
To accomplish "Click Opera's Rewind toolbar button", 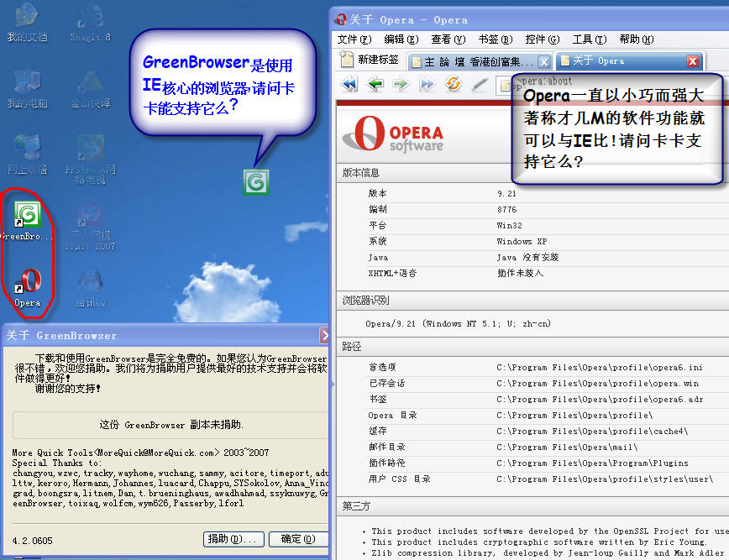I will (349, 84).
